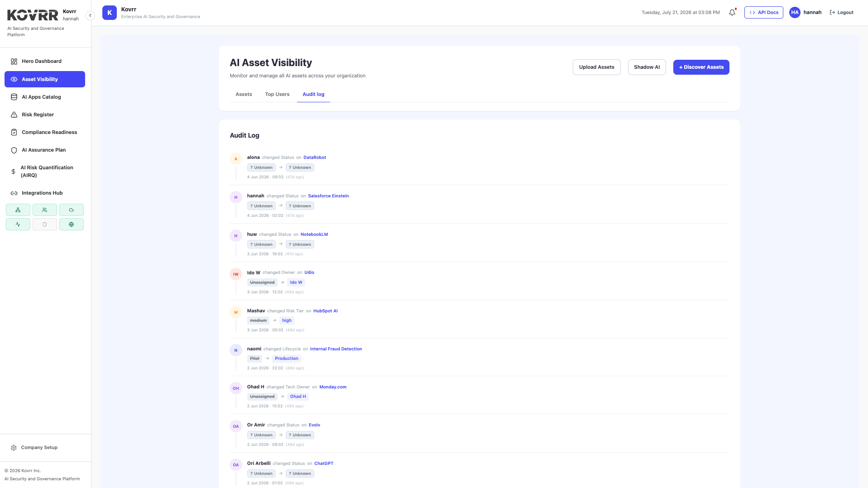Click the IW avatar for Ido W
Screen dimensions: 868x488
point(236,274)
